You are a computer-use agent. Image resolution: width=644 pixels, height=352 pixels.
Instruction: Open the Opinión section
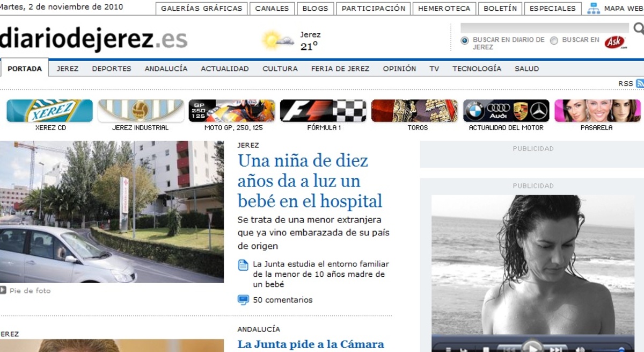click(399, 68)
